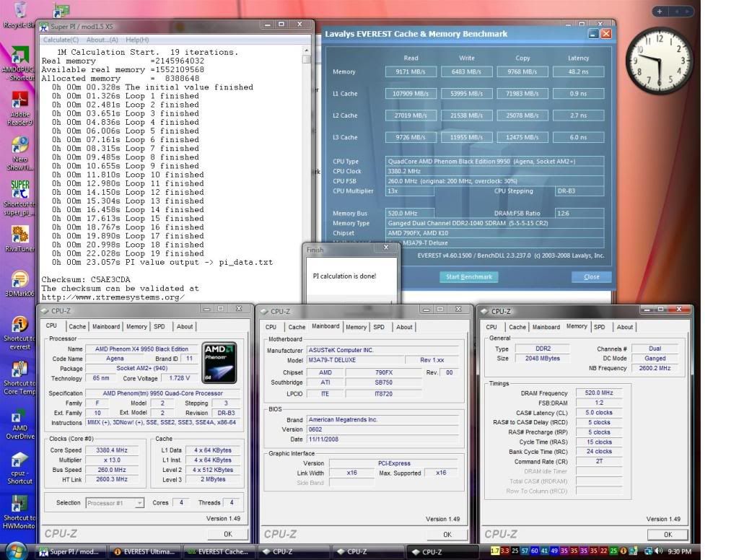Open SPD tab in middle CPU-Z window
Screen dimensions: 739x560
pos(379,327)
